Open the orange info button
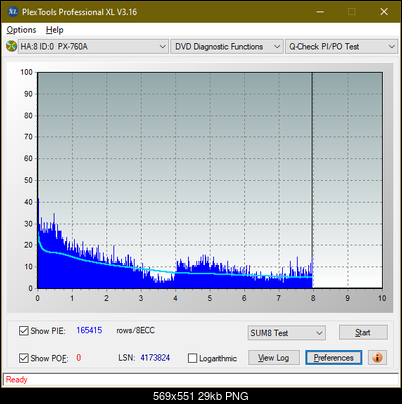402x404 pixels. click(x=377, y=358)
